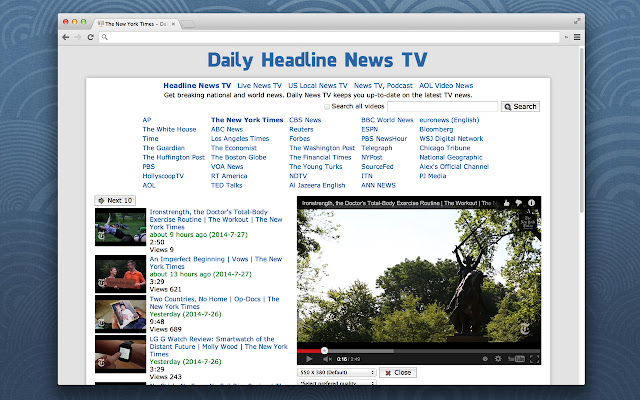The image size is (640, 400).
Task: Click the Search button
Action: coord(520,107)
